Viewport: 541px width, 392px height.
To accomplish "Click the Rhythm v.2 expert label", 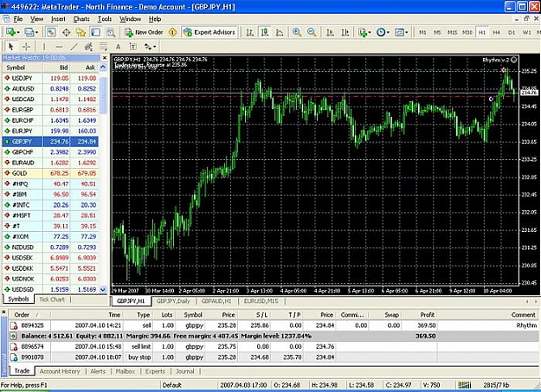I will tap(499, 60).
